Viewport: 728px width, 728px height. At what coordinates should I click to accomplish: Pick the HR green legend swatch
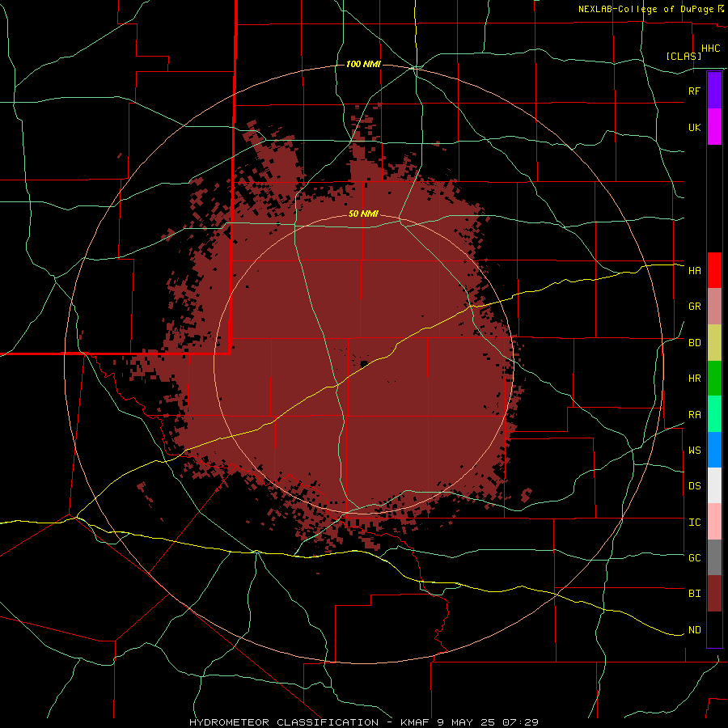(x=714, y=379)
